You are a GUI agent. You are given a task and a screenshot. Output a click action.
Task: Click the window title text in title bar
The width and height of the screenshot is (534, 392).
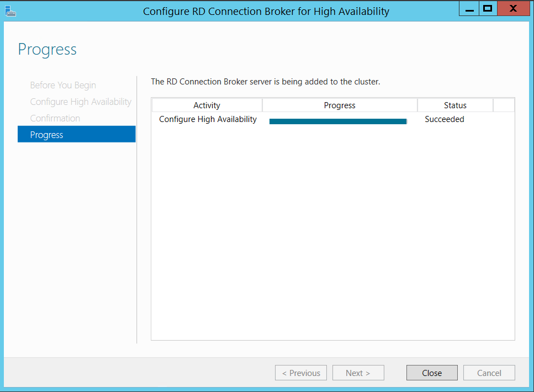point(266,11)
